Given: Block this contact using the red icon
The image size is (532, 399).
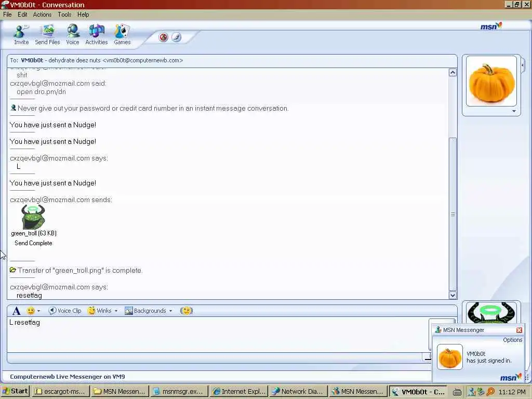Looking at the screenshot, I should click(x=164, y=37).
